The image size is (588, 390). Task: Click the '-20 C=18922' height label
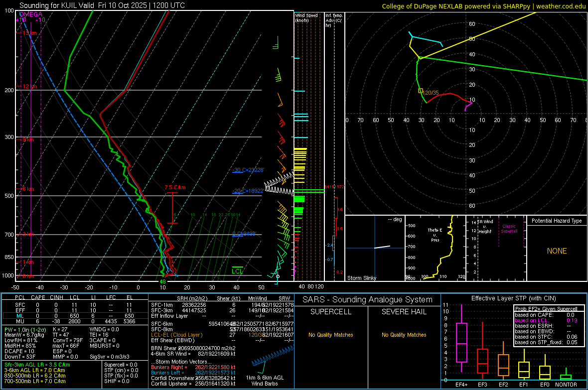(248, 190)
